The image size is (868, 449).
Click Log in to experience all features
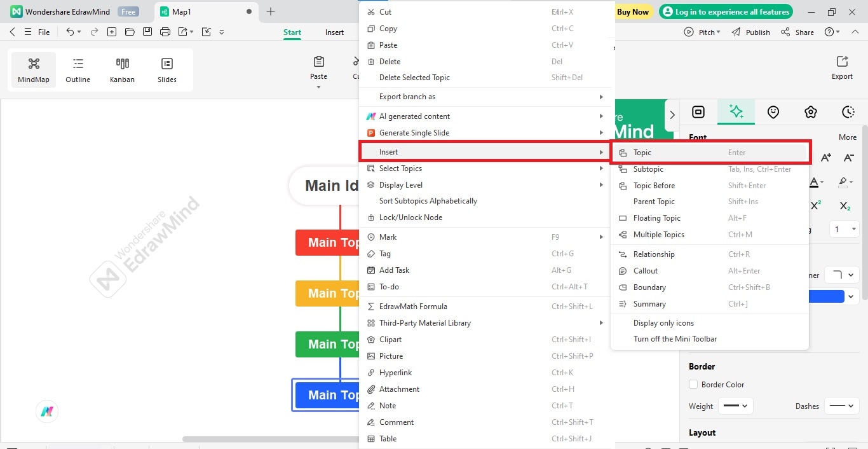pyautogui.click(x=726, y=11)
